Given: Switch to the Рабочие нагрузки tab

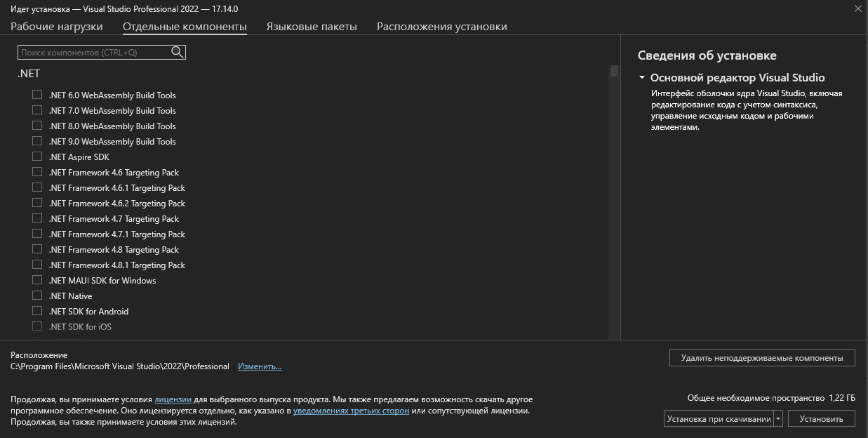Looking at the screenshot, I should pyautogui.click(x=57, y=27).
